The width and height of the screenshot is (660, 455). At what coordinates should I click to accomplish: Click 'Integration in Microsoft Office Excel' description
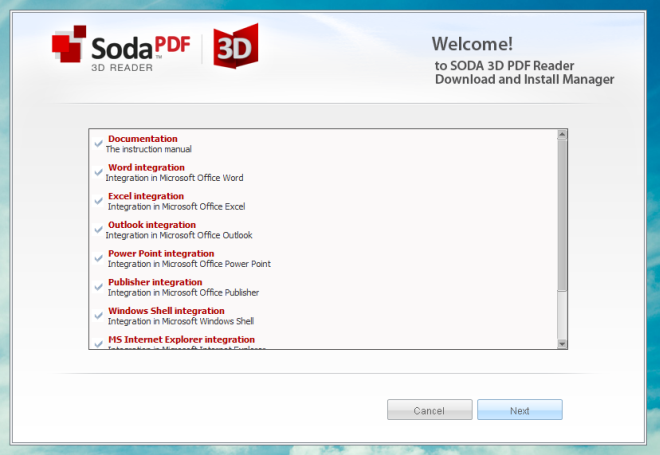[176, 206]
